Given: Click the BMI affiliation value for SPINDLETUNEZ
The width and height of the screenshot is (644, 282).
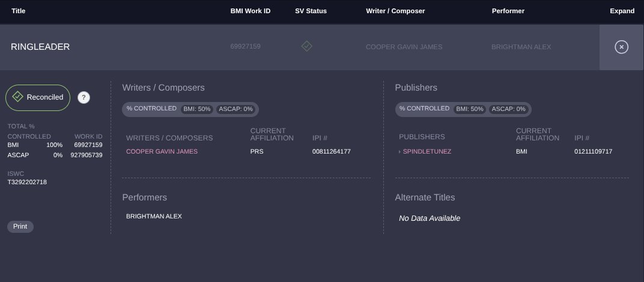Looking at the screenshot, I should click(521, 151).
